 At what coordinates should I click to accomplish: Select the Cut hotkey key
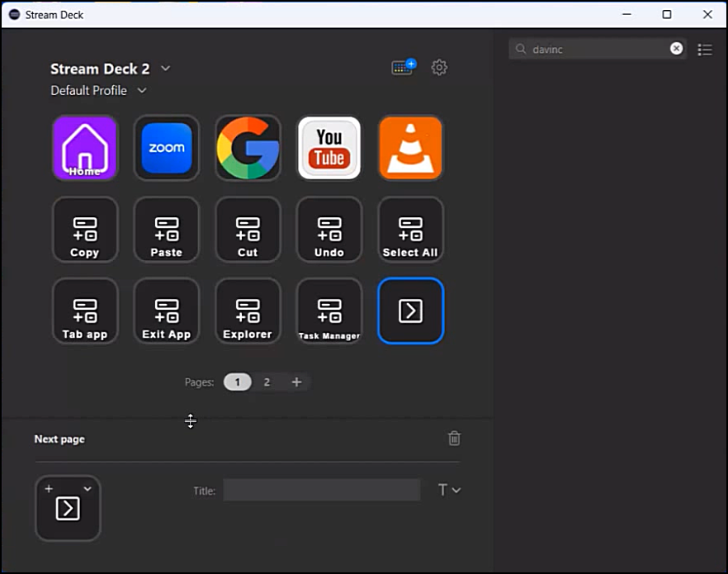pos(248,230)
